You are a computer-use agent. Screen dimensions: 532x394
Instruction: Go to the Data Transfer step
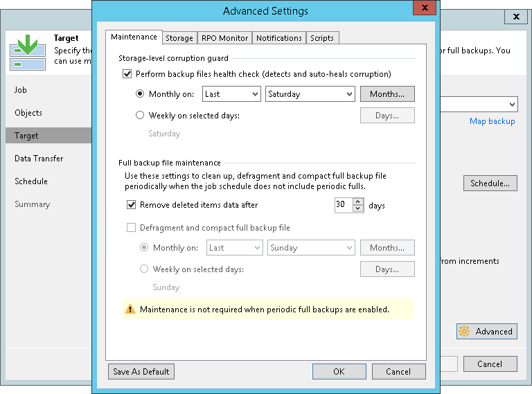(x=39, y=159)
